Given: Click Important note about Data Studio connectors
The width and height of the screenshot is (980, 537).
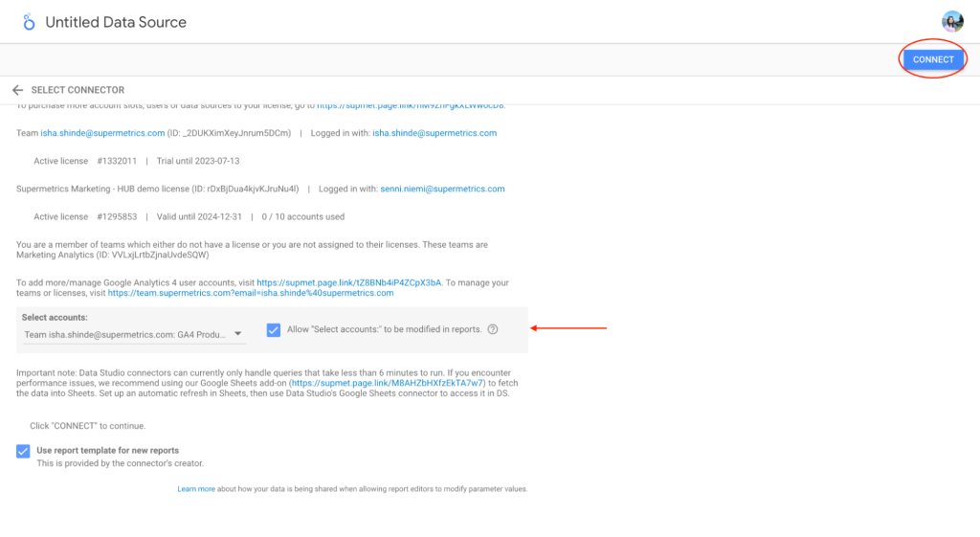Looking at the screenshot, I should tap(267, 383).
